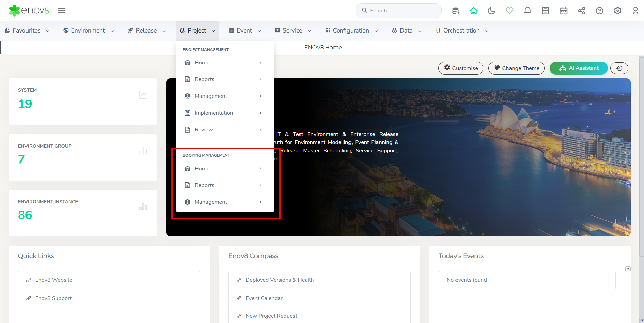Open the user profile icon
The height and width of the screenshot is (323, 644).
coord(635,11)
